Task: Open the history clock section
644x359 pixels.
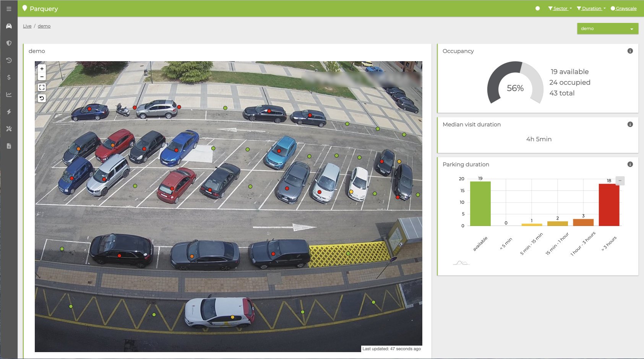Action: pos(9,60)
